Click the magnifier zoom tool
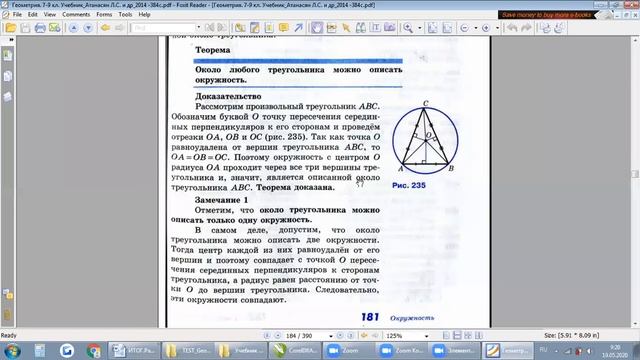 pos(408,28)
